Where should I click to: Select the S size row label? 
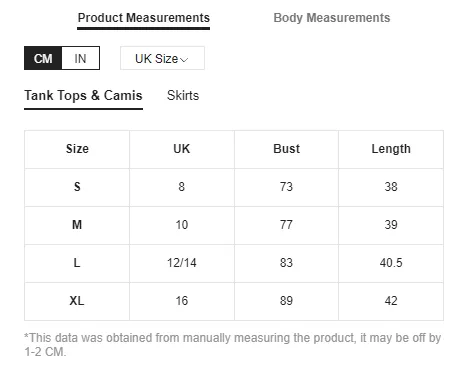[x=77, y=187]
